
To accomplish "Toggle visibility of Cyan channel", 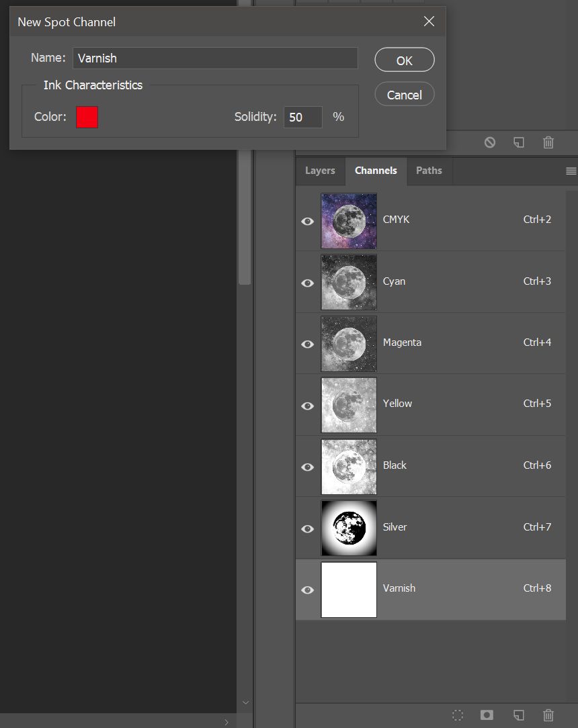I will pos(308,283).
